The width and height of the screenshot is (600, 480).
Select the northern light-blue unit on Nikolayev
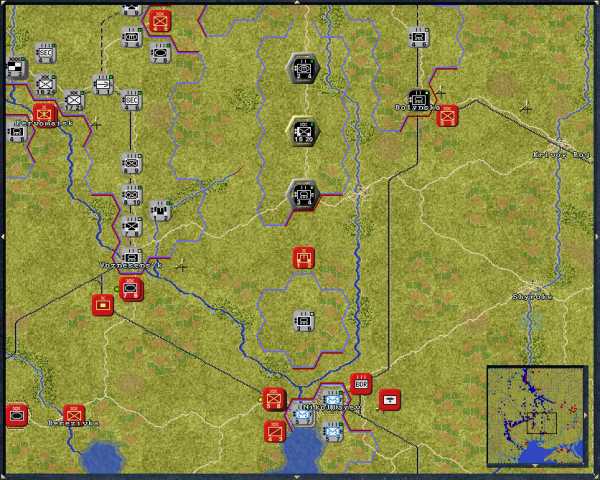[332, 400]
